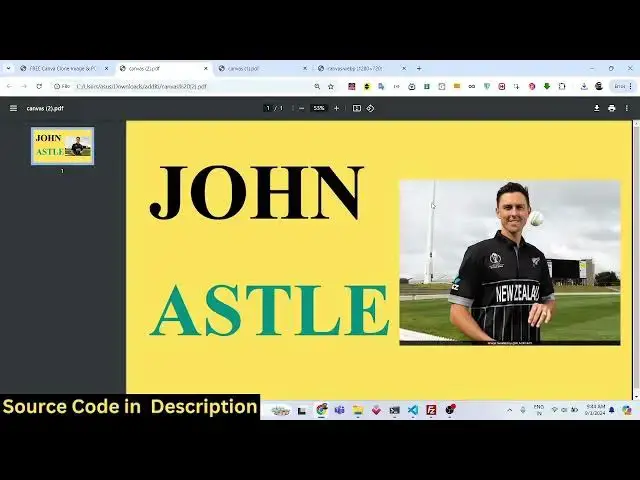
Task: Open the Windows notification bell
Action: click(611, 410)
